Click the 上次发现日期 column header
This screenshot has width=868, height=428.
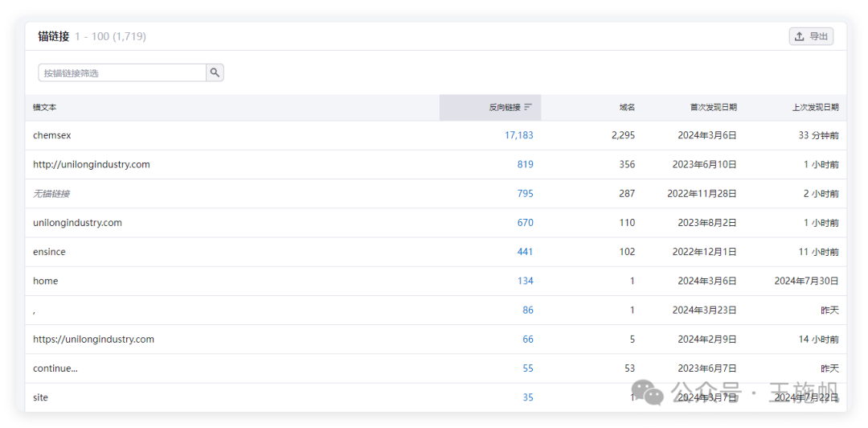point(815,108)
